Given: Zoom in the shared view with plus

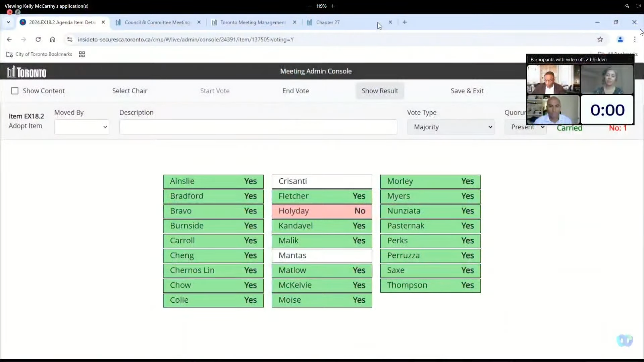Looking at the screenshot, I should pos(333,6).
